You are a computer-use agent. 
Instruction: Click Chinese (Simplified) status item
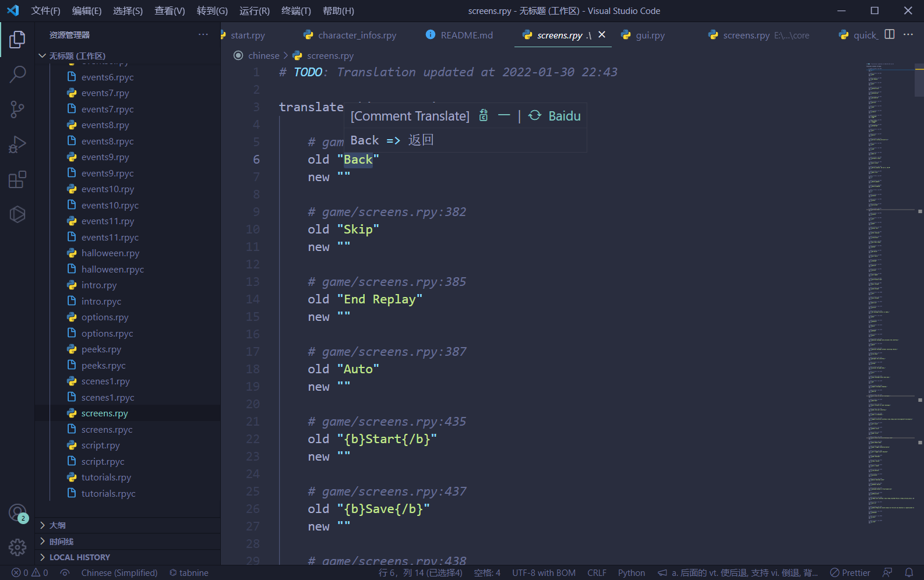(x=119, y=573)
